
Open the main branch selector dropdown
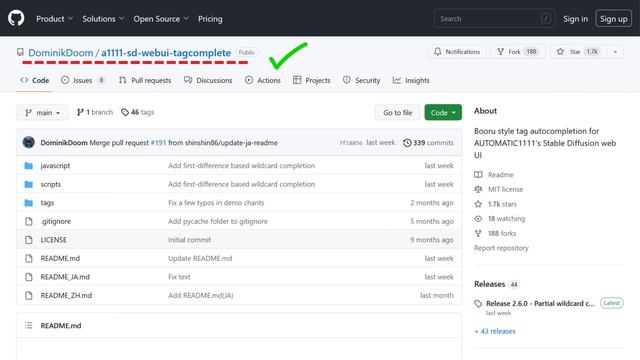point(42,113)
